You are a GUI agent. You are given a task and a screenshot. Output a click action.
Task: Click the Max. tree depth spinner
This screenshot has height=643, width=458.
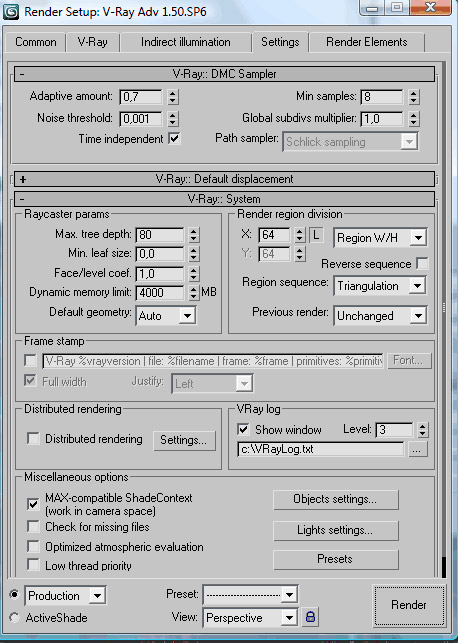(194, 235)
